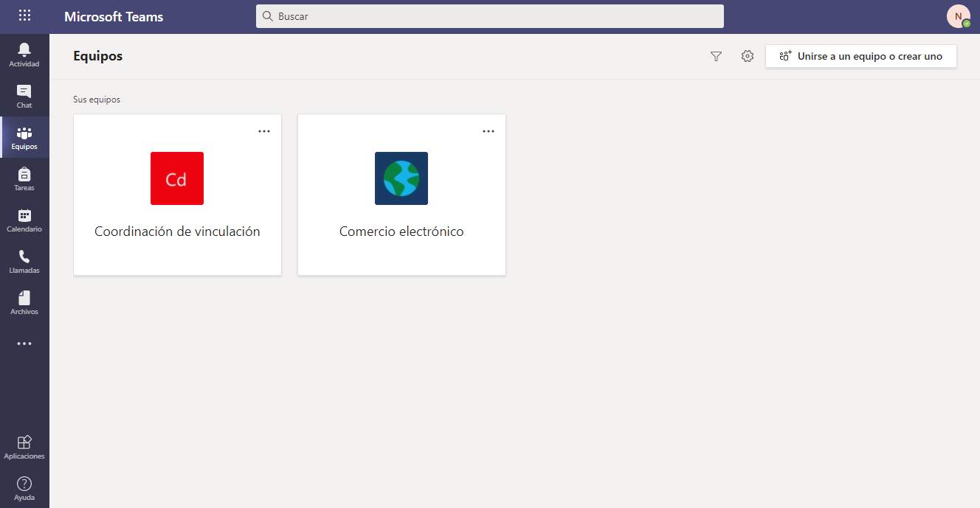Click the Sus equipos label

click(x=97, y=100)
